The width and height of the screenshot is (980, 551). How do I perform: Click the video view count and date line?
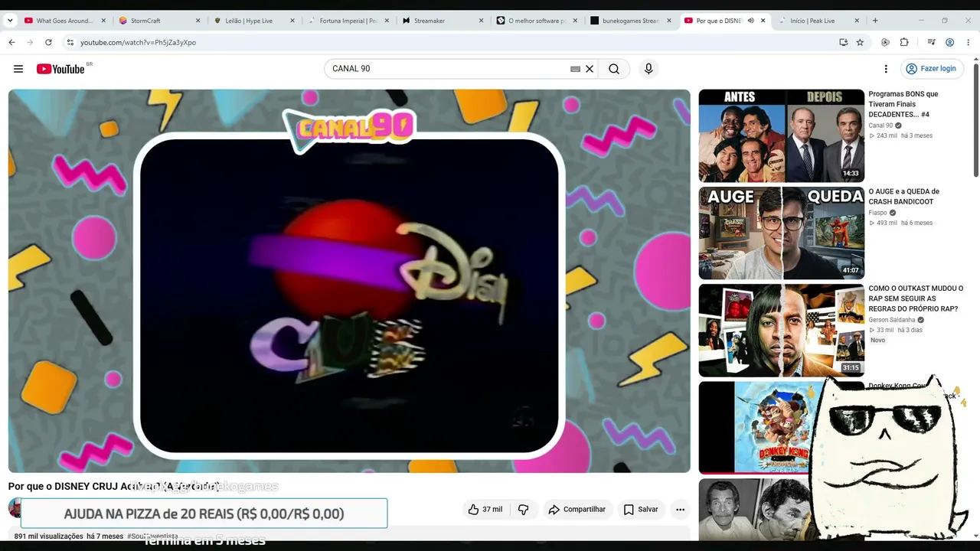69,536
